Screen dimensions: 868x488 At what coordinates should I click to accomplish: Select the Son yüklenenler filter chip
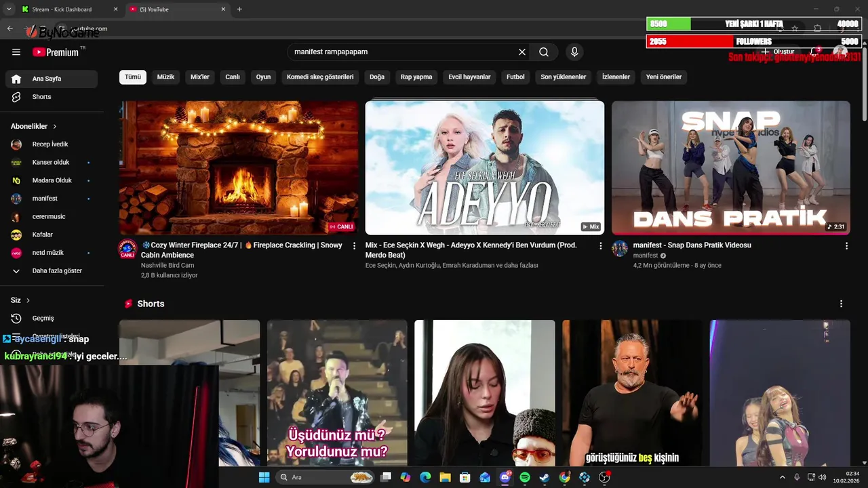click(x=564, y=77)
